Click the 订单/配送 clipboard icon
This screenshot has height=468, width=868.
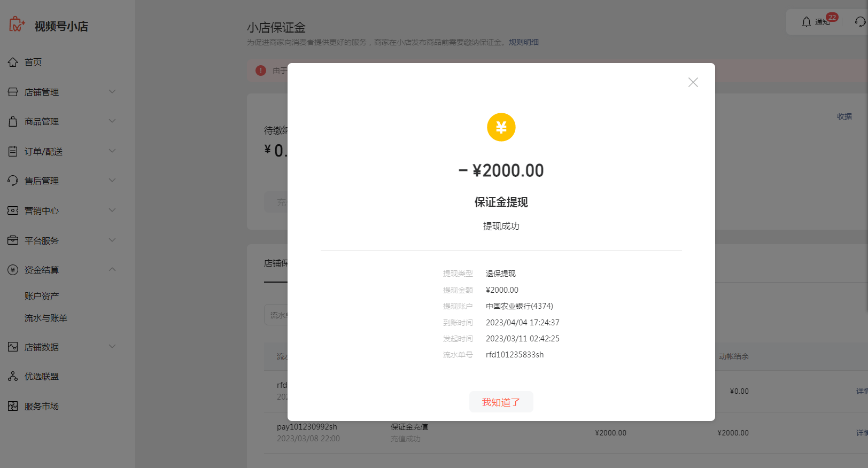point(13,151)
